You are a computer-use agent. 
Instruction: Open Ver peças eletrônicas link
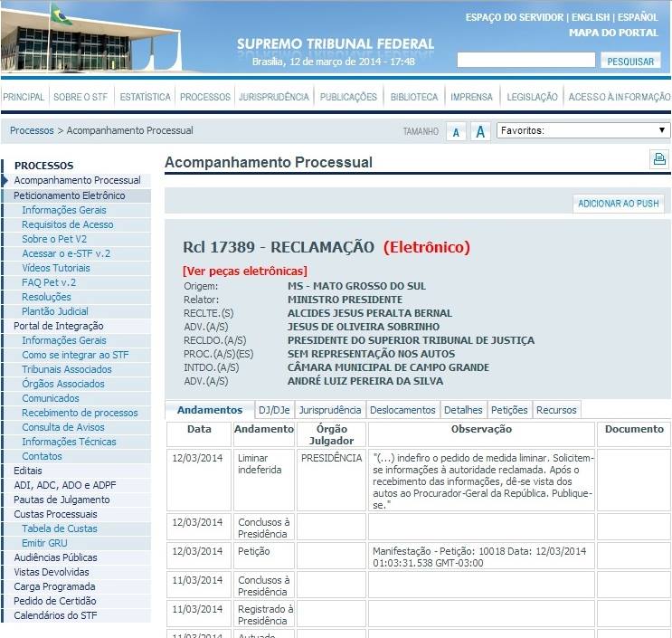coord(245,271)
